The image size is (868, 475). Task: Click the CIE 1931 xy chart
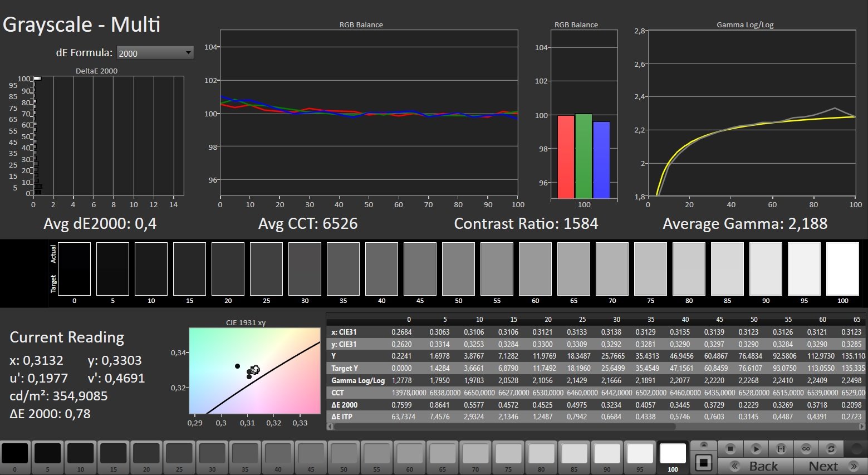[256, 370]
